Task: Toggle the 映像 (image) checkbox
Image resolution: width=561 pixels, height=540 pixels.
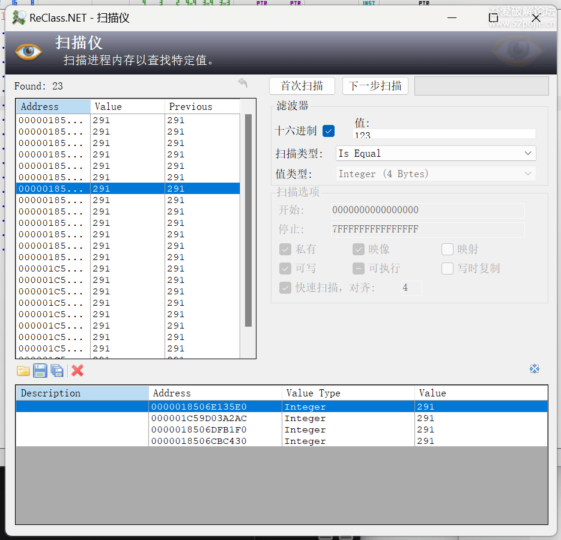Action: [358, 249]
